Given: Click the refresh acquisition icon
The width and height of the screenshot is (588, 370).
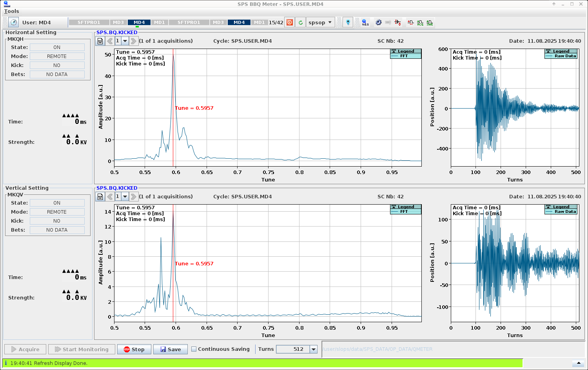Looking at the screenshot, I should 300,22.
